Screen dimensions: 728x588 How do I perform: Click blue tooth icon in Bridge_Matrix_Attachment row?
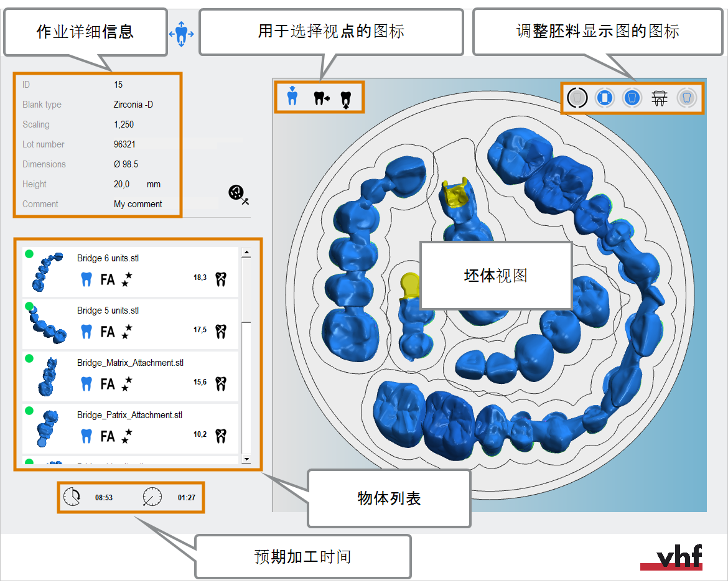click(86, 384)
